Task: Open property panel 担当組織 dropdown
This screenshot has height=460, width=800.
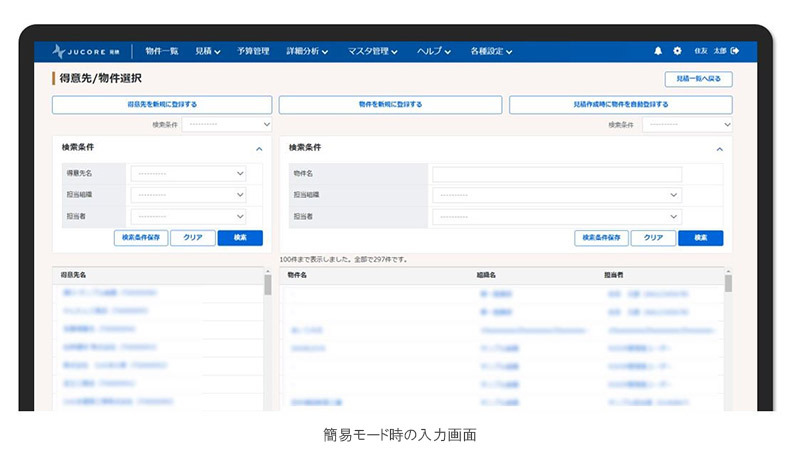Action: [x=557, y=195]
